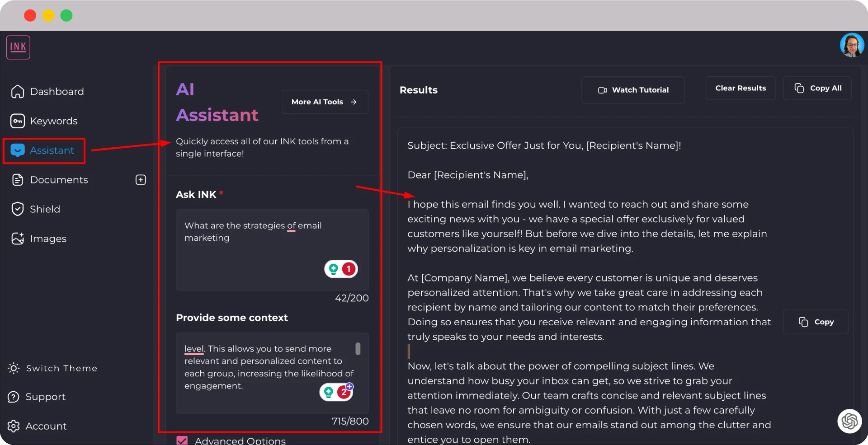
Task: Click the Documents file icon
Action: [18, 180]
